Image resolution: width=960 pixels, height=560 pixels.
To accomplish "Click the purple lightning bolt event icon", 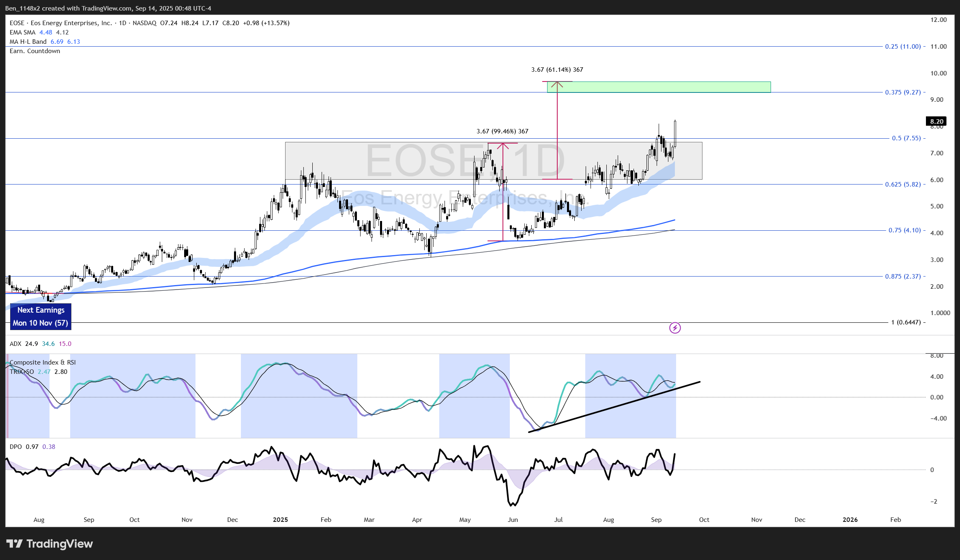I will click(675, 328).
